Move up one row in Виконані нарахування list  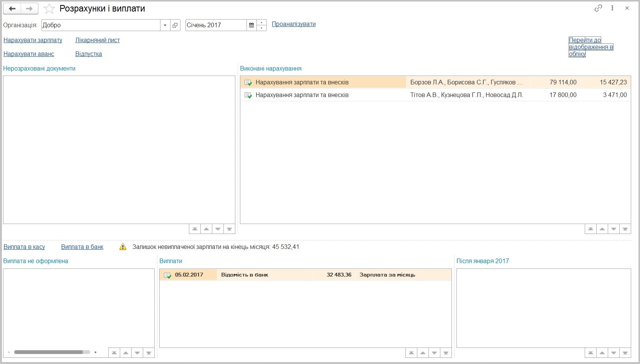(x=602, y=229)
